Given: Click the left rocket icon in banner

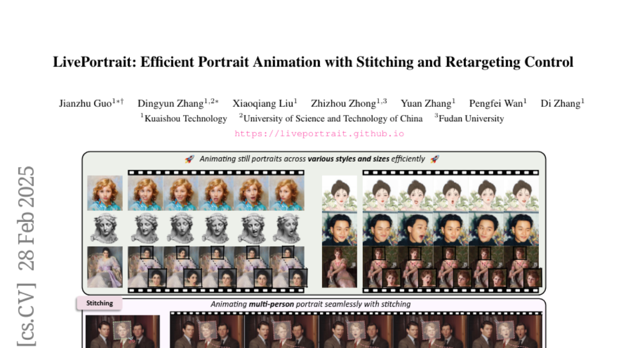Looking at the screenshot, I should coord(189,159).
